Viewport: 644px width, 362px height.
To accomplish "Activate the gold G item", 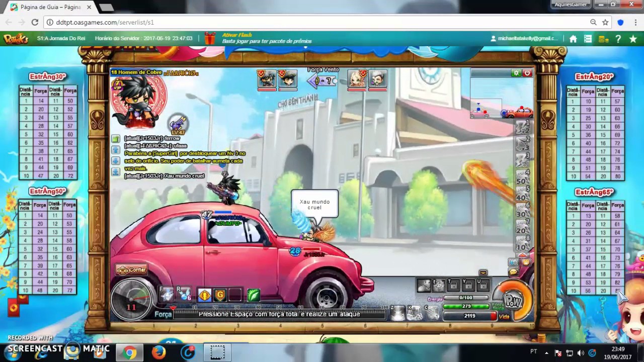I will (220, 295).
